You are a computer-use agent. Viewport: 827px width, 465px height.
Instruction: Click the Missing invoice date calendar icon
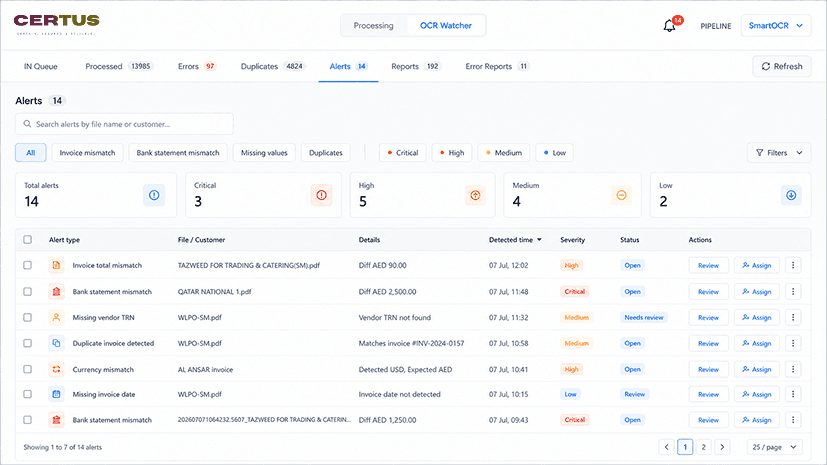point(56,394)
